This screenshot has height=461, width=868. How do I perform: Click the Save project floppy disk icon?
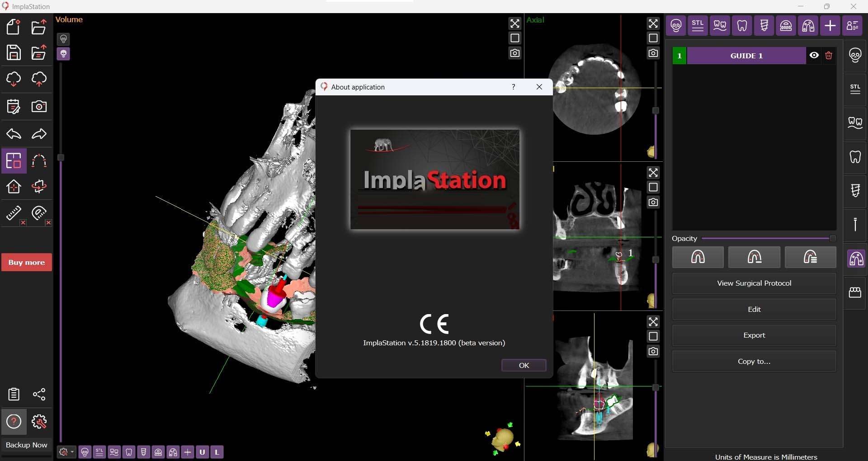pyautogui.click(x=14, y=53)
